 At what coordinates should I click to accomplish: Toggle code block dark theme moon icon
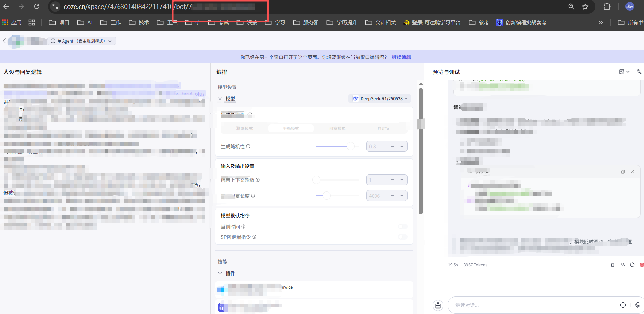[633, 172]
